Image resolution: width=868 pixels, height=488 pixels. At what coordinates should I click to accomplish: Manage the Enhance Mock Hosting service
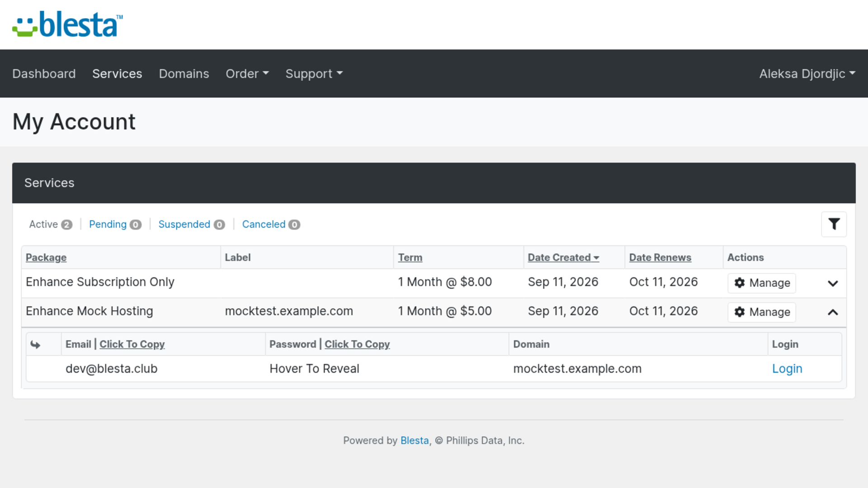(x=762, y=312)
